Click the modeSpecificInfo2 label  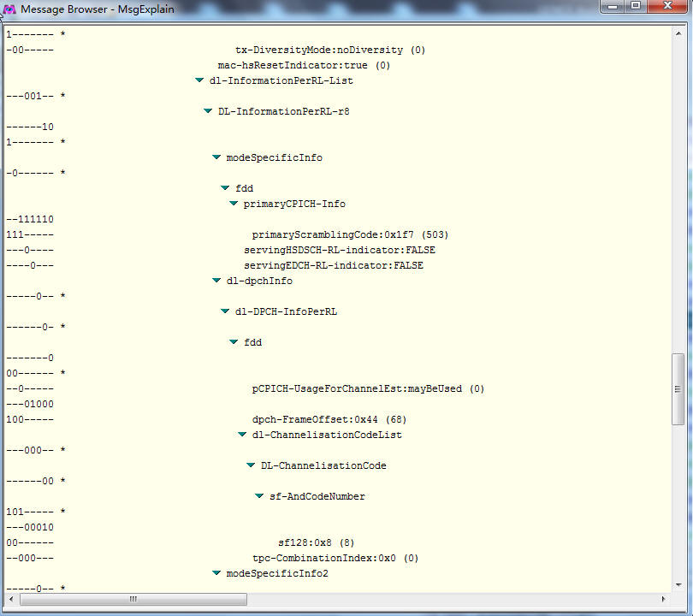[x=277, y=573]
